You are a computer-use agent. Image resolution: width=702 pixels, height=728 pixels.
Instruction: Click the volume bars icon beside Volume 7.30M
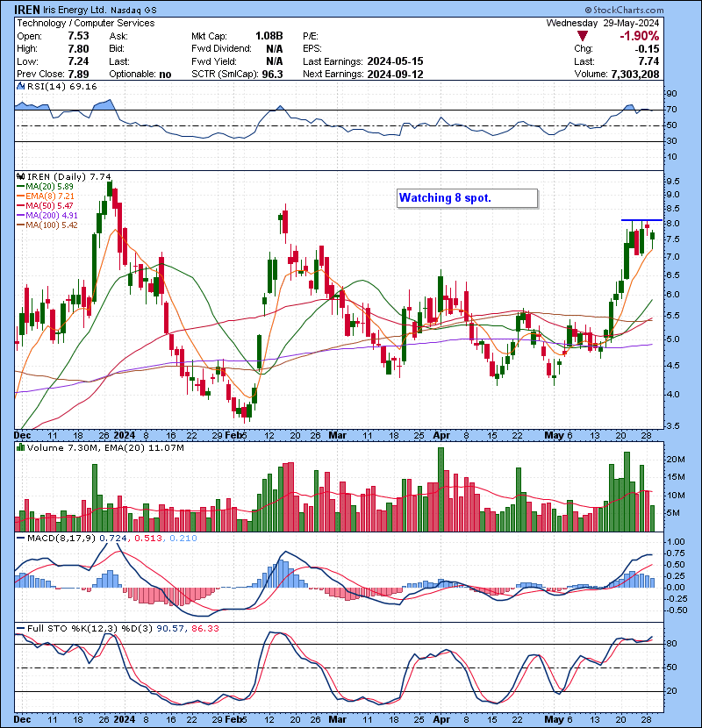pyautogui.click(x=20, y=448)
